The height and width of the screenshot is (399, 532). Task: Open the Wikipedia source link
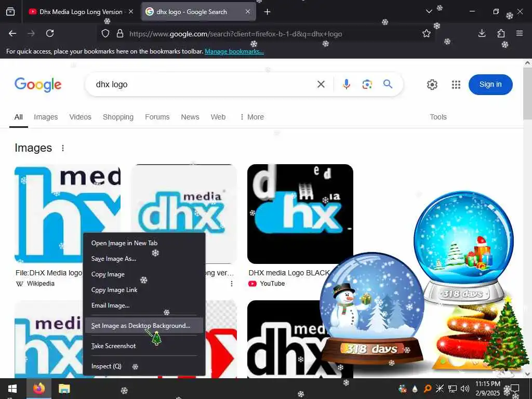point(35,283)
